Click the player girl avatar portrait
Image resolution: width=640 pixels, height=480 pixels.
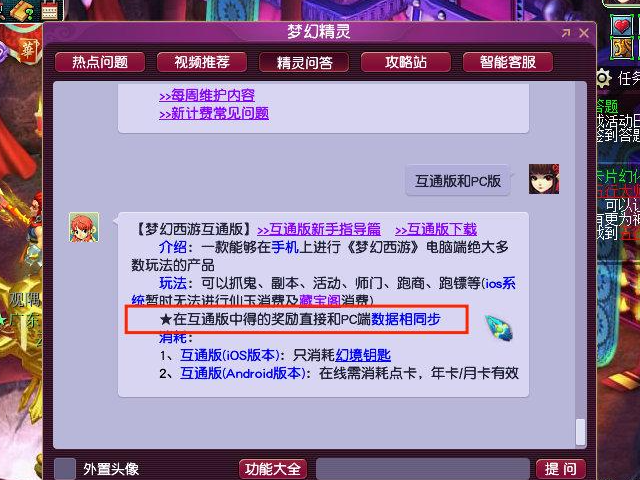click(544, 179)
